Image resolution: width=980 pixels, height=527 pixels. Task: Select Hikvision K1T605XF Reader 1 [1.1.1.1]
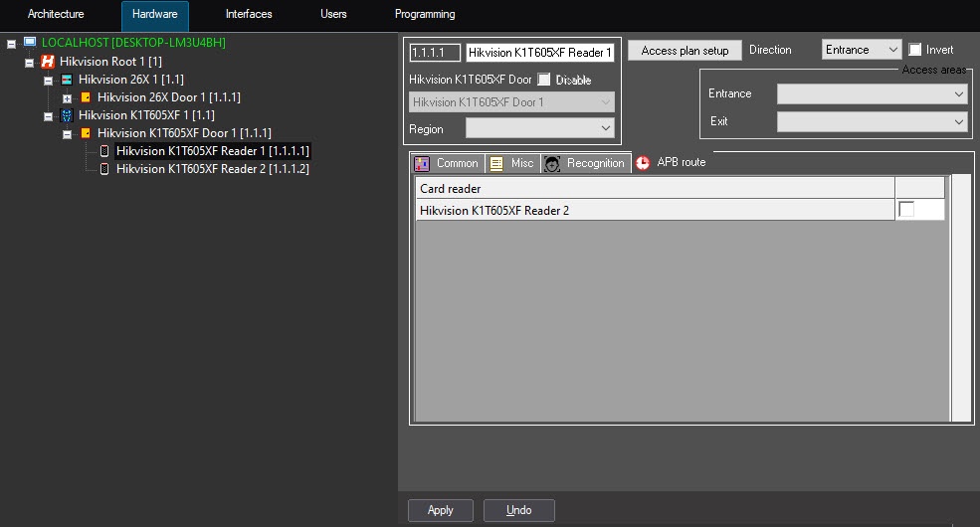click(x=213, y=151)
